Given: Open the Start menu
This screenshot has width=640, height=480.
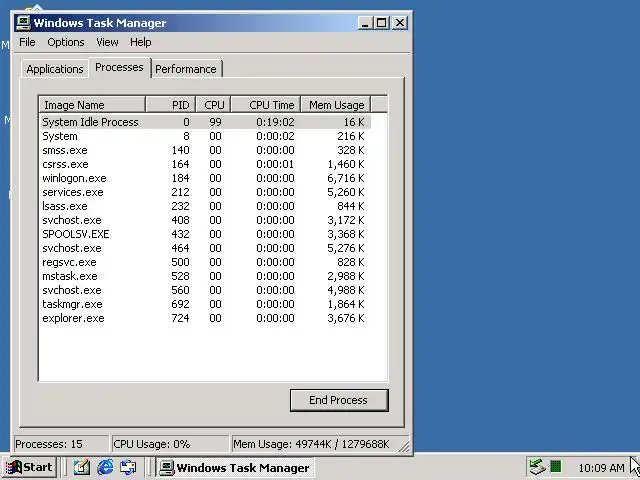Looking at the screenshot, I should coord(29,467).
